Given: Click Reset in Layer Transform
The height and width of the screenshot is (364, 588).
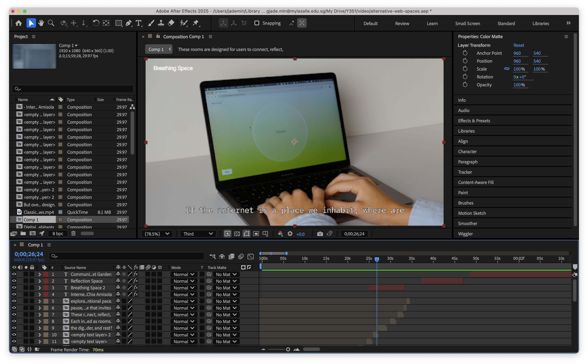Looking at the screenshot, I should (519, 45).
